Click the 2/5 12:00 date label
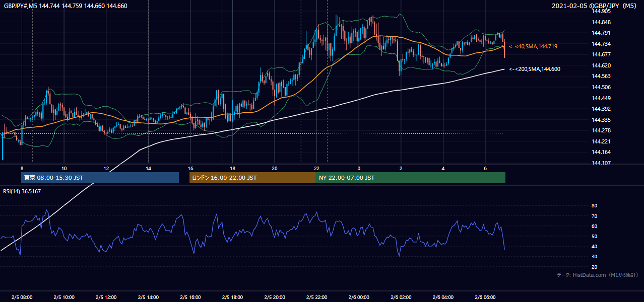 pos(106,297)
